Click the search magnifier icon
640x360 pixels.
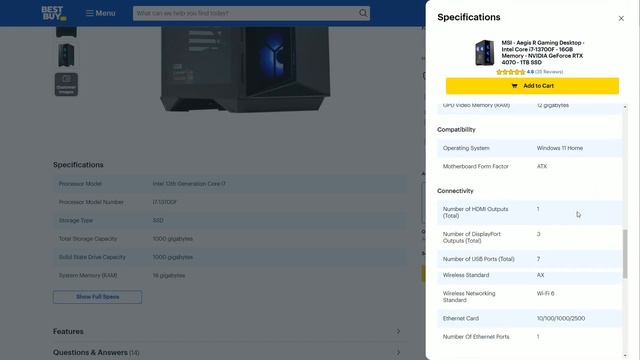click(x=363, y=13)
